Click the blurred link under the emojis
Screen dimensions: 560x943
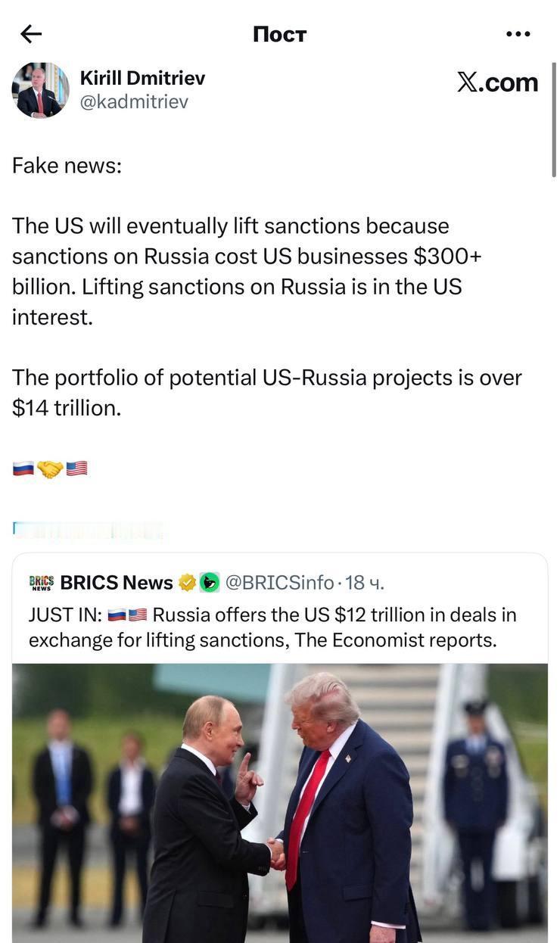click(88, 531)
